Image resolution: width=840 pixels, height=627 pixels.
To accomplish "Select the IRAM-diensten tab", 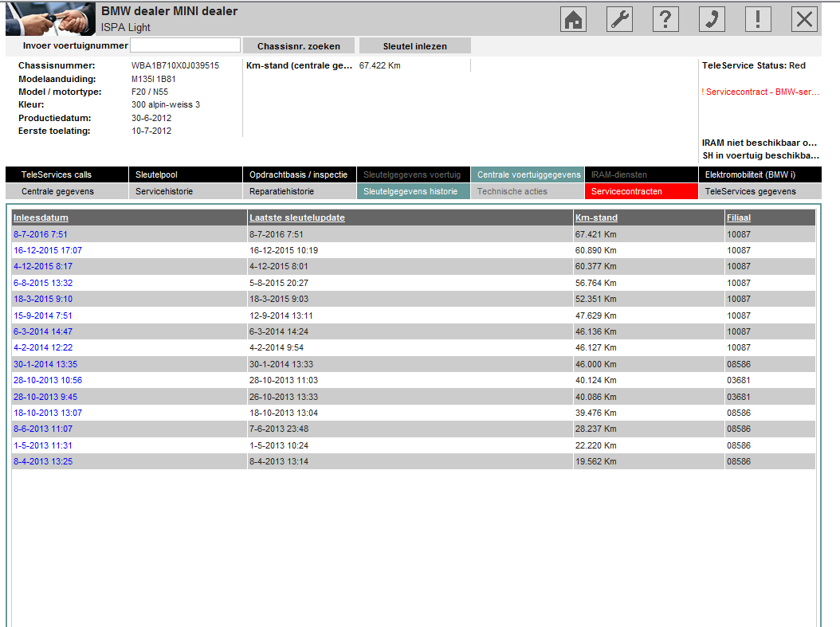I will click(642, 174).
